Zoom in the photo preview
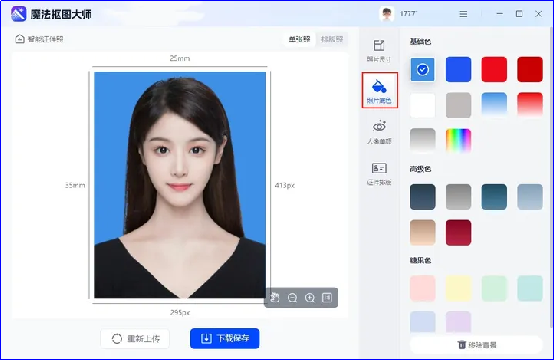 point(310,298)
